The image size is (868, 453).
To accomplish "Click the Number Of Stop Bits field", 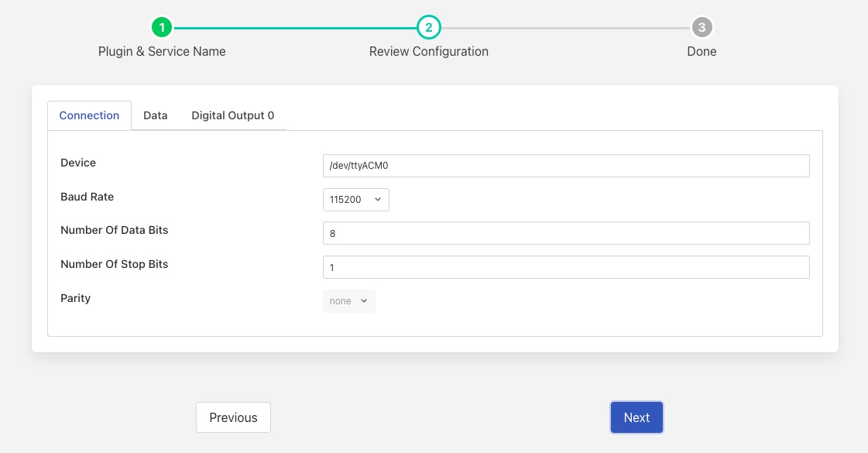I will coord(565,267).
